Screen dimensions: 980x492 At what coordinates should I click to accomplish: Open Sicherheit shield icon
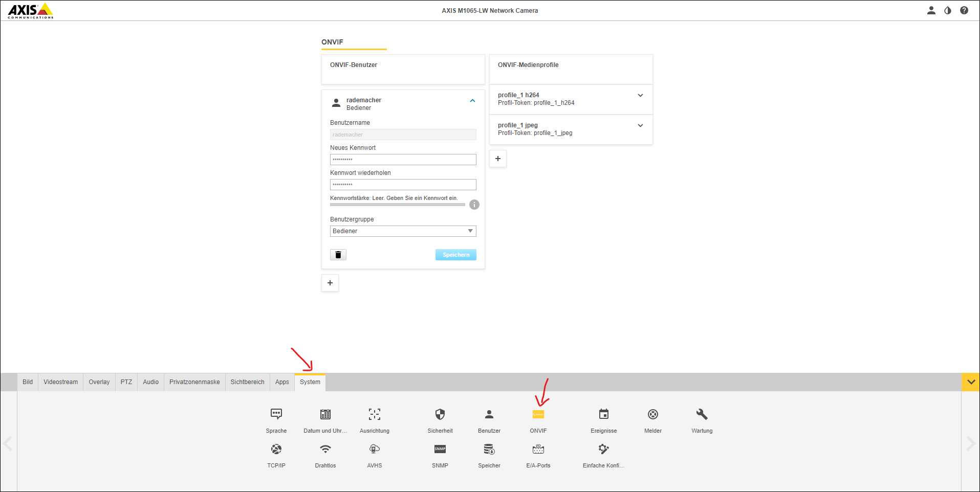coord(440,414)
